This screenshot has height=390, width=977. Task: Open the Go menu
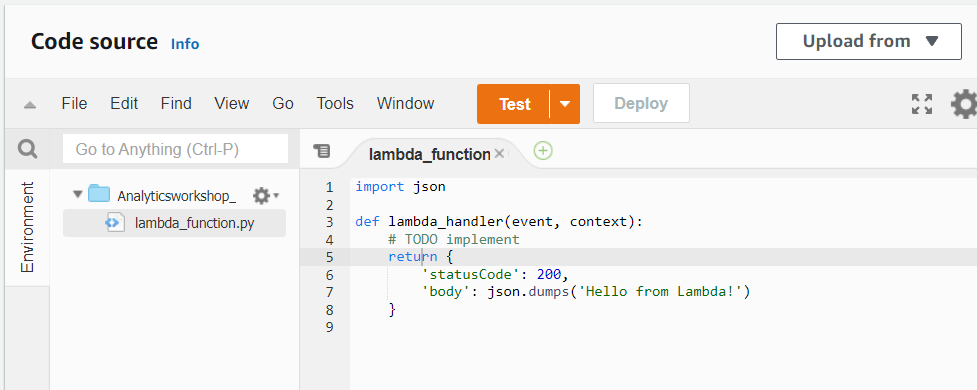coord(283,103)
